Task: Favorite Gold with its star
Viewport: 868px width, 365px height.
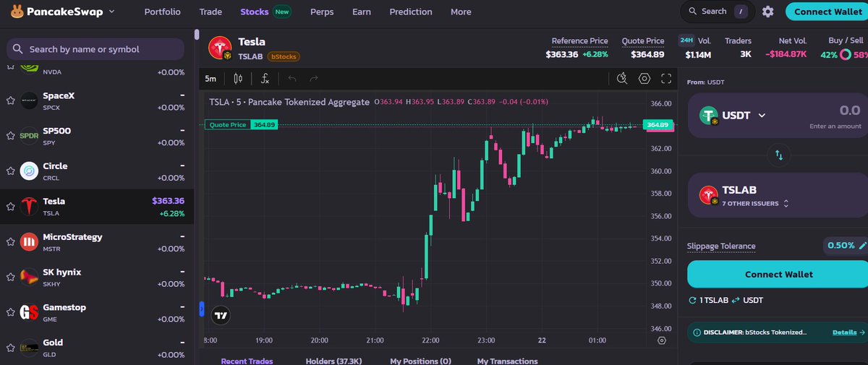Action: (10, 348)
